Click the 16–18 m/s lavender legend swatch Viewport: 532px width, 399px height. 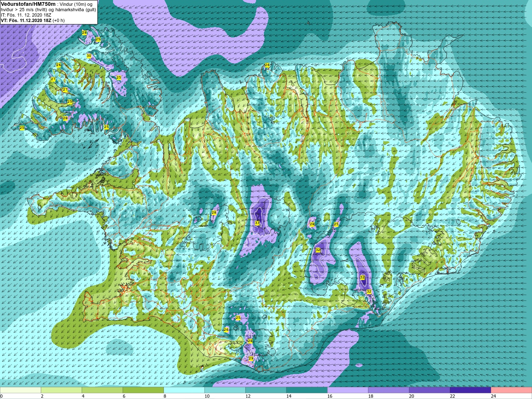point(348,390)
